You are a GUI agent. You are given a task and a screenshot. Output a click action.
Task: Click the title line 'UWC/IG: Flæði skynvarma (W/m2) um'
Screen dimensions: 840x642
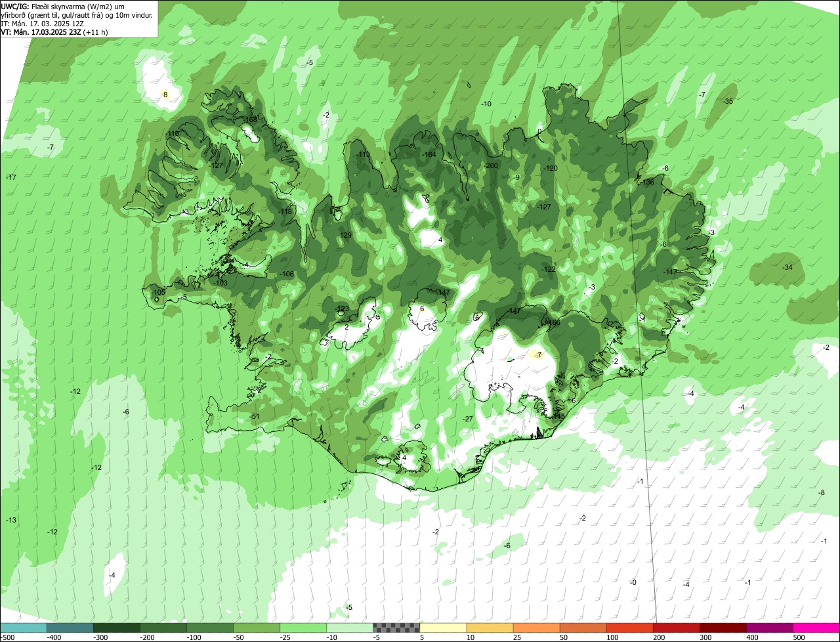(x=63, y=6)
